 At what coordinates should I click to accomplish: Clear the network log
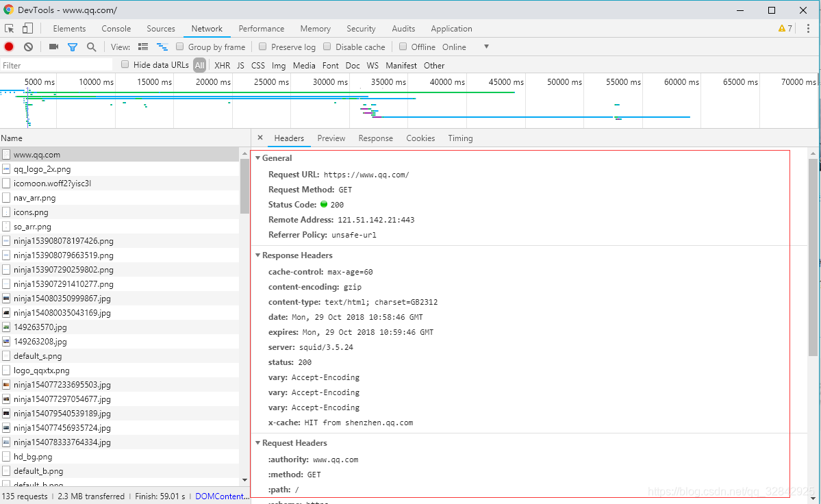coord(28,47)
